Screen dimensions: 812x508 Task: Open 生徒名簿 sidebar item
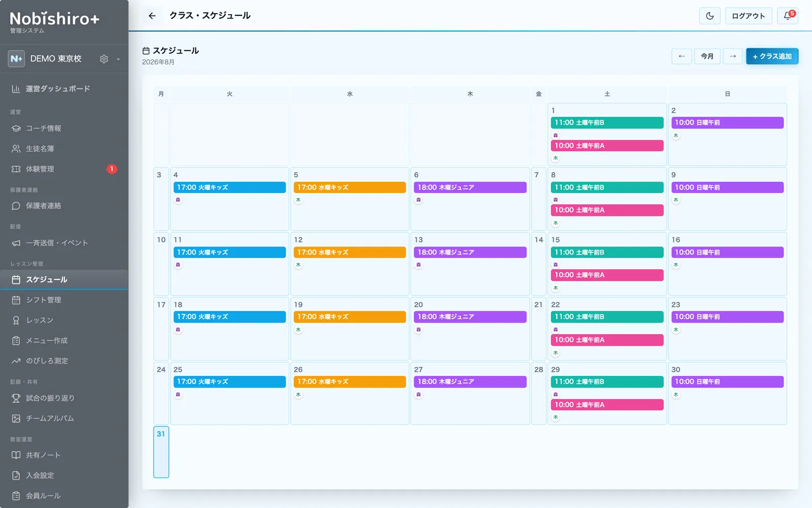tap(64, 149)
